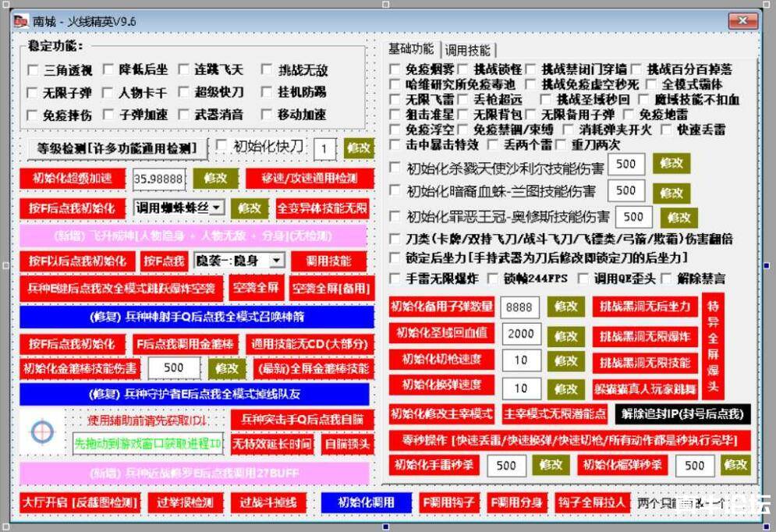
Task: Click the app icon in the title bar
Action: click(21, 21)
